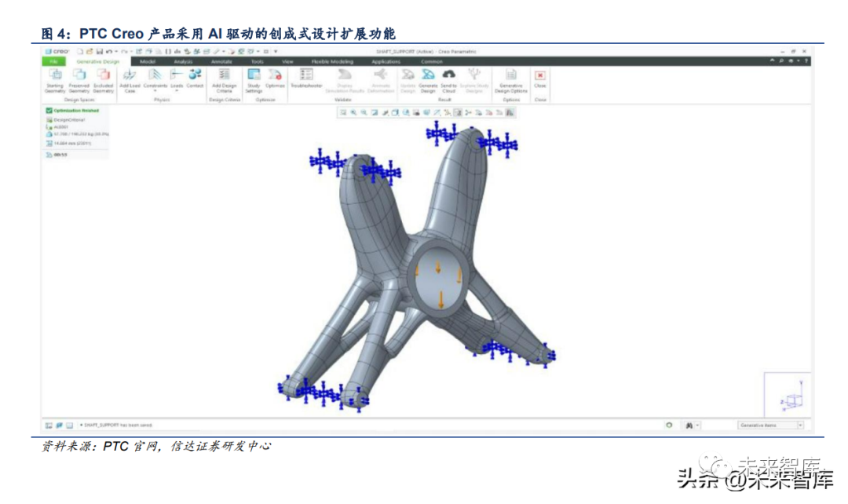Switch to the Generative Design tab

[98, 62]
